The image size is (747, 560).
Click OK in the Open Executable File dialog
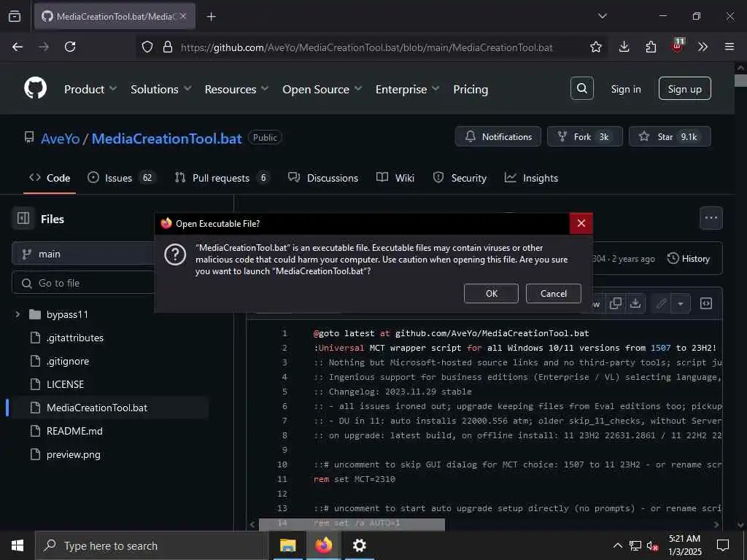(x=491, y=293)
